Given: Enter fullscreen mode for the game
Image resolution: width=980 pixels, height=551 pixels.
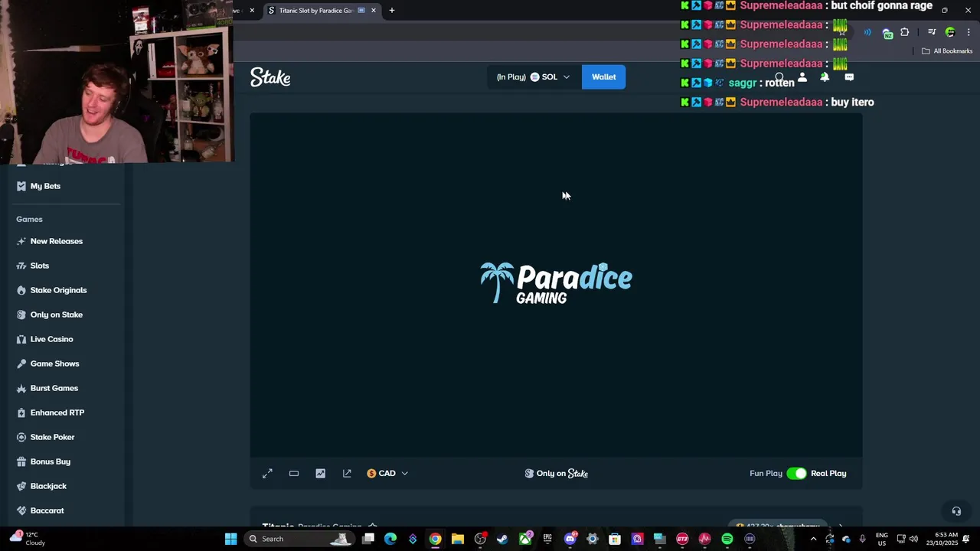Looking at the screenshot, I should point(267,474).
